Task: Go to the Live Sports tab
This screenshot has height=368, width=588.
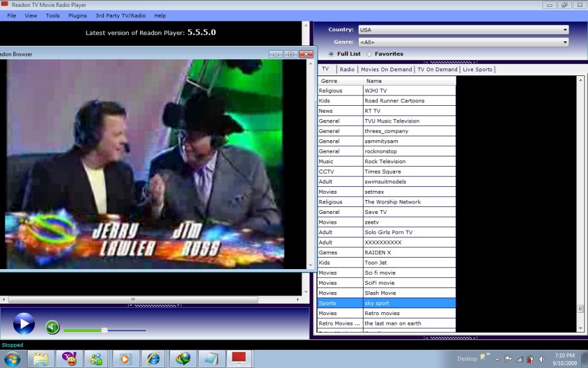Action: coord(477,70)
